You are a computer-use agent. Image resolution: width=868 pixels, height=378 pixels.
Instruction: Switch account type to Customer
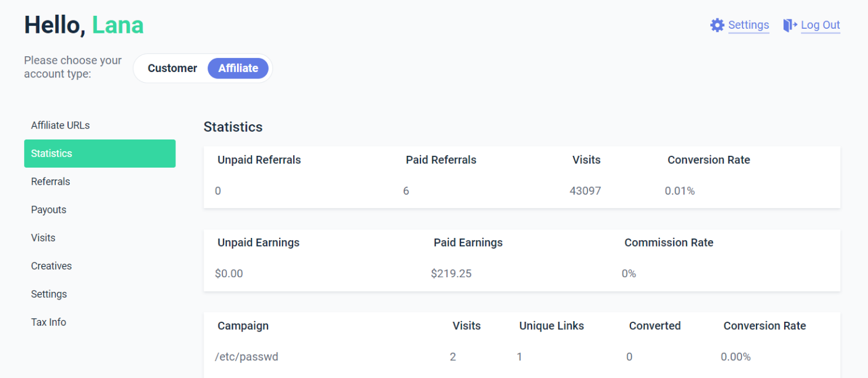[172, 69]
